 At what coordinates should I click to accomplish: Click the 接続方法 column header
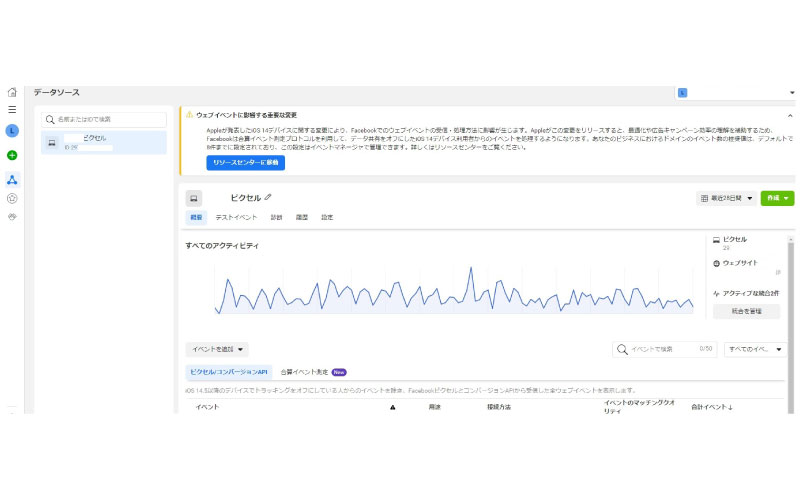[498, 407]
